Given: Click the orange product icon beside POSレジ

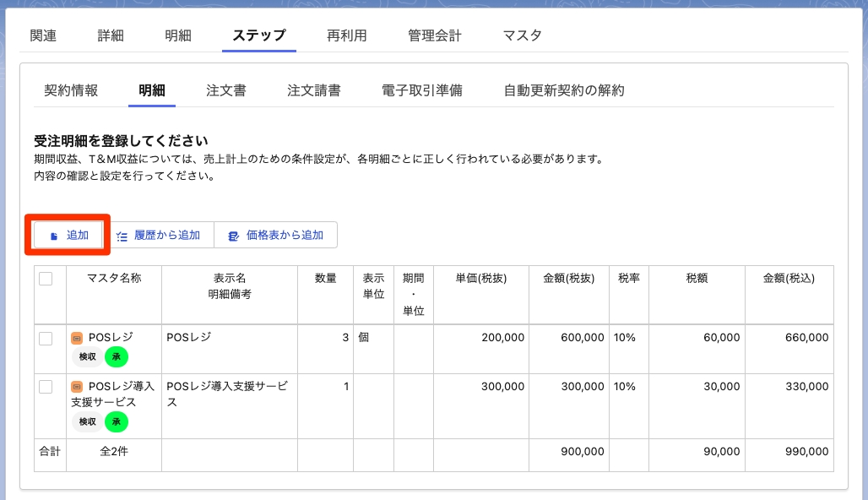Looking at the screenshot, I should (77, 338).
